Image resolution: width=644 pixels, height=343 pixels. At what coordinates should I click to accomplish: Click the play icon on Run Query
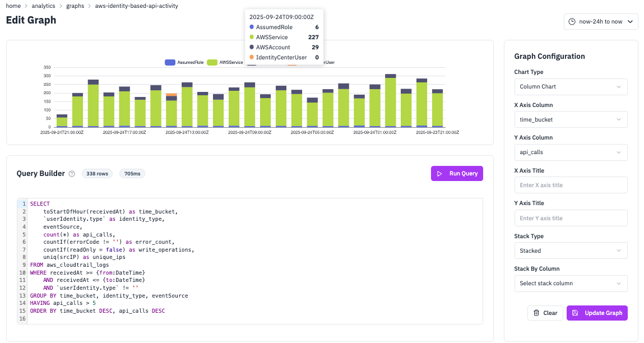pyautogui.click(x=439, y=173)
